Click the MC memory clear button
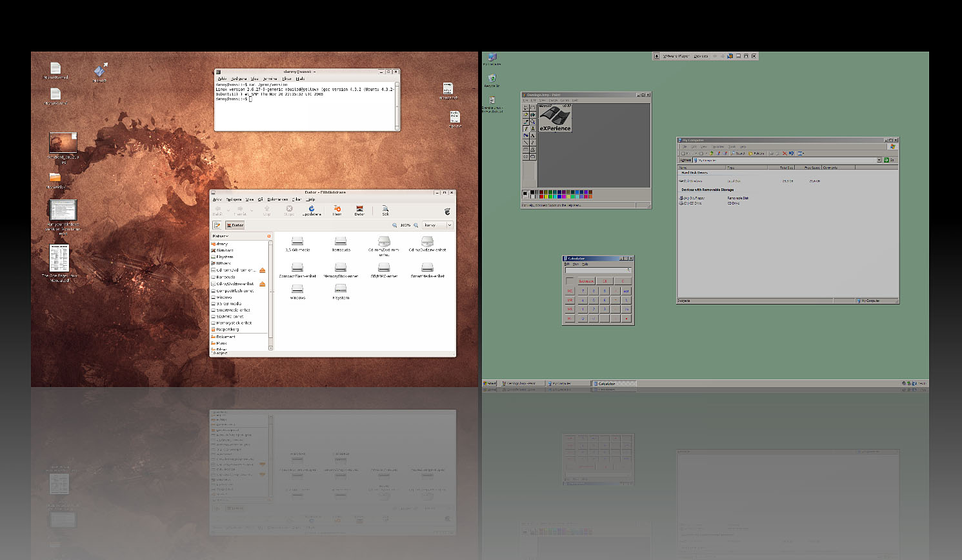The height and width of the screenshot is (560, 962). 570,291
